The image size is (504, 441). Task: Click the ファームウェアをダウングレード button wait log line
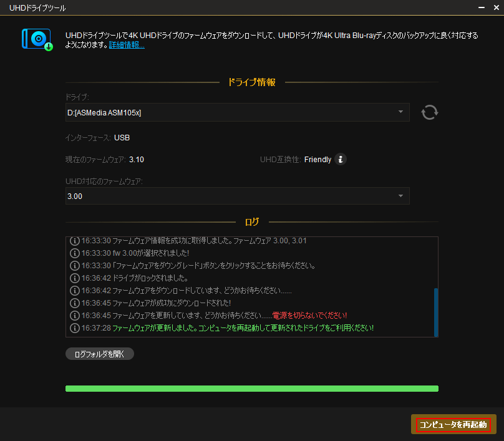pos(193,266)
